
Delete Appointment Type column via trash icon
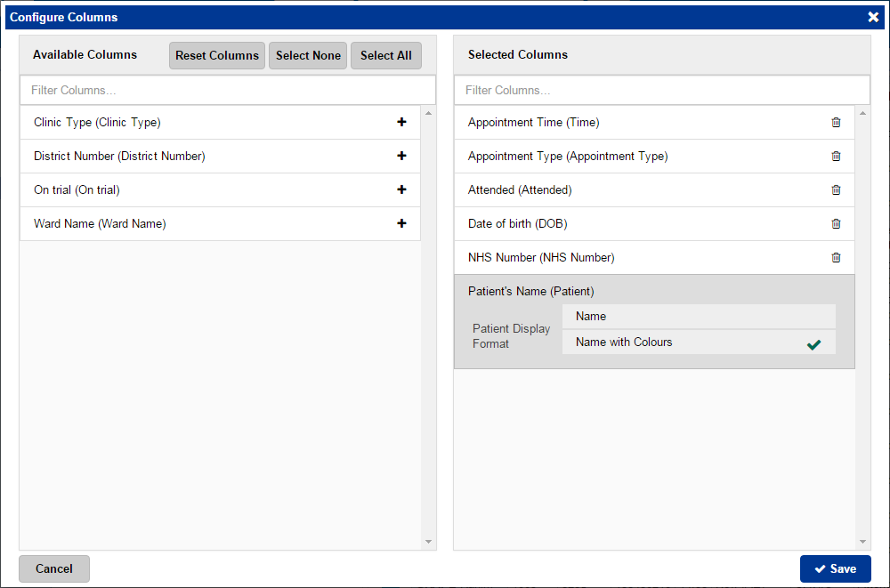(x=836, y=157)
